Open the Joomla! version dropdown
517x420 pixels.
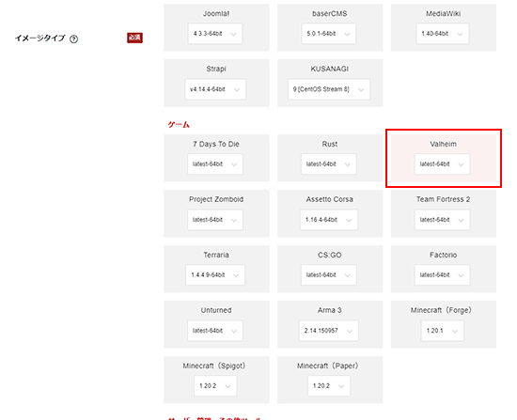coord(215,34)
